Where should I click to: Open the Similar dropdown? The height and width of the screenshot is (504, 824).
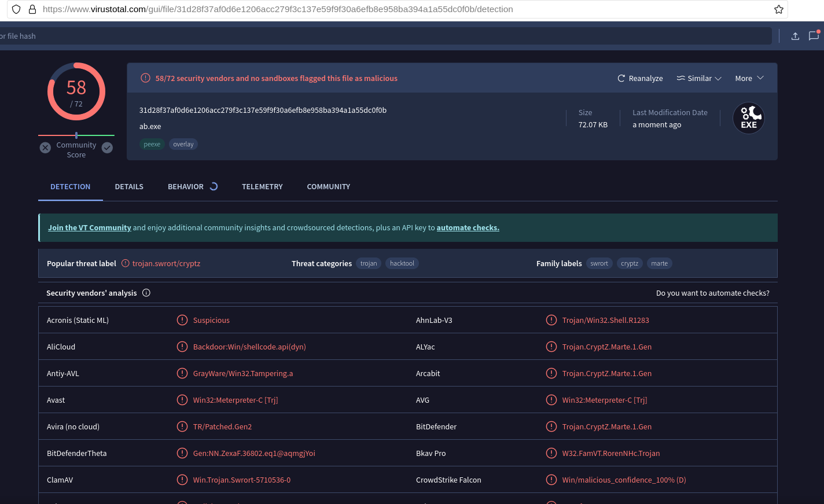(698, 78)
